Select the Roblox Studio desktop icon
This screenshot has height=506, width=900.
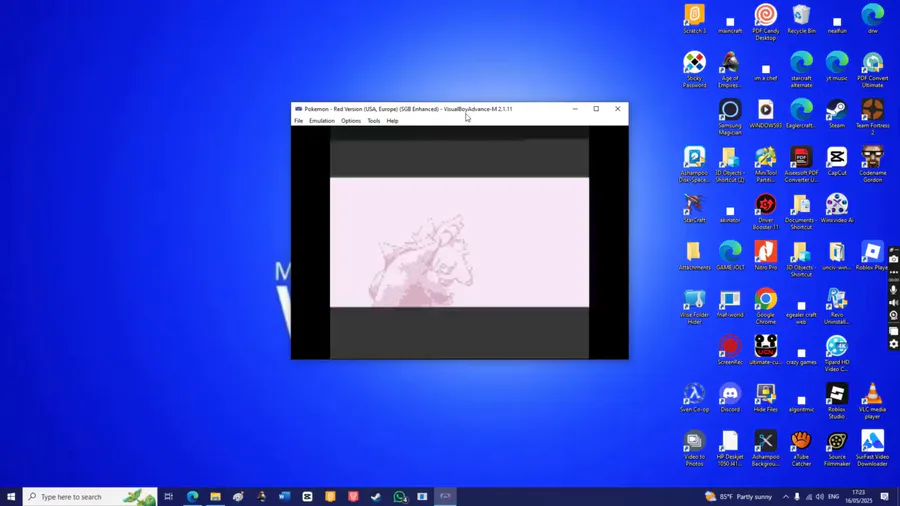coord(837,401)
